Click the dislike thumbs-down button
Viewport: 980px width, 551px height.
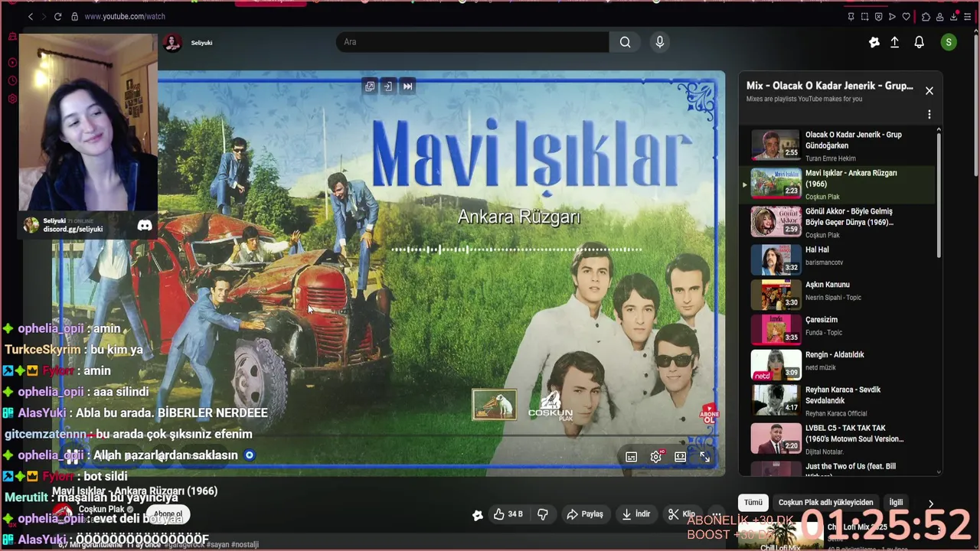pyautogui.click(x=543, y=514)
